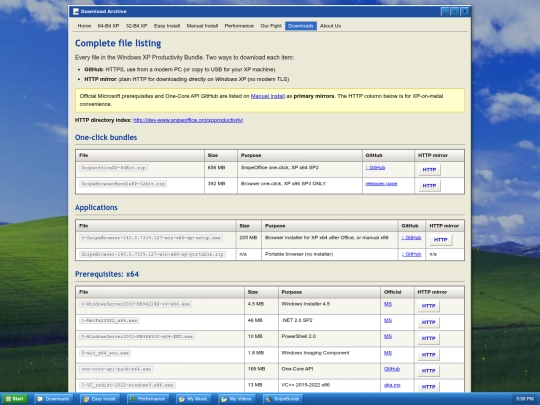Open releases page link for SnipeBrowserBundleXP-32bit.zip
Screen dimensions: 540x405
[x=381, y=184]
